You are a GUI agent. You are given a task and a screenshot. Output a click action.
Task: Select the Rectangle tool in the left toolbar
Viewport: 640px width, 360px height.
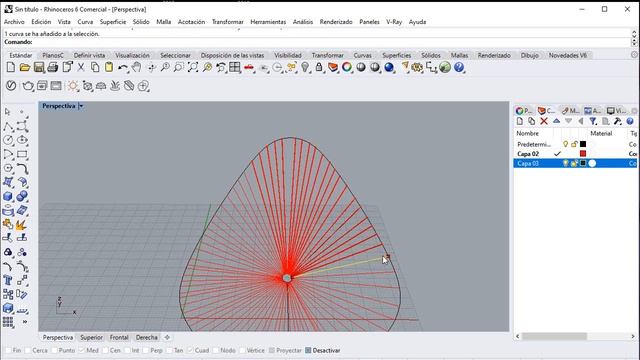pyautogui.click(x=22, y=154)
